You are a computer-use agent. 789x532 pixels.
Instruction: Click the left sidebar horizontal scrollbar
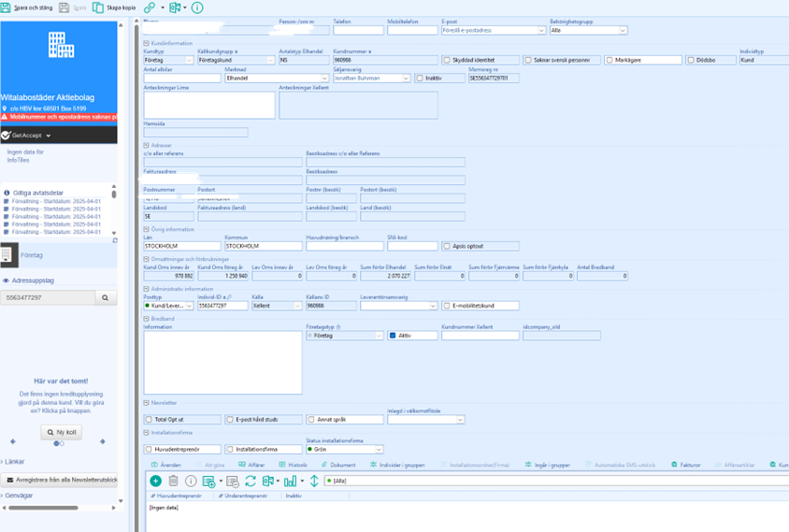coord(58,509)
